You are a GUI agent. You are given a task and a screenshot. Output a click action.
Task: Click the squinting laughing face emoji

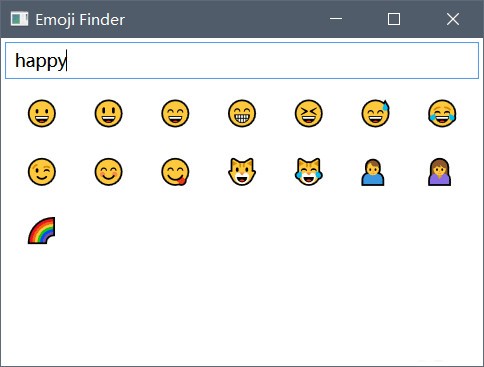309,113
